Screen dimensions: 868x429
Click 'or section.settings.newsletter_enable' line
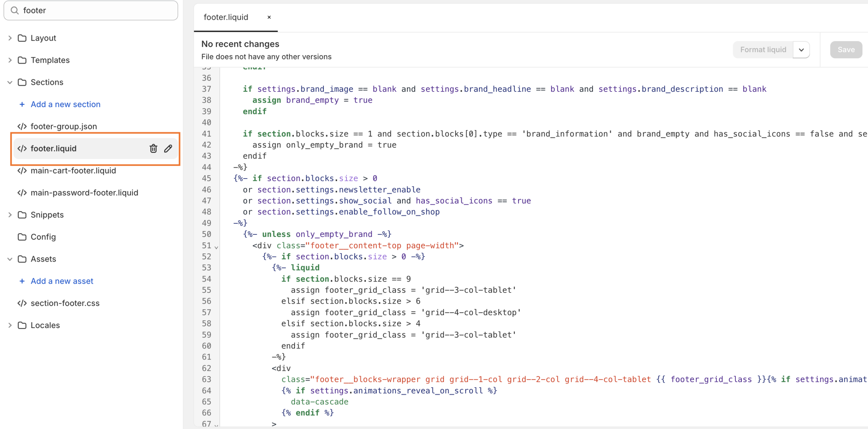coord(332,190)
